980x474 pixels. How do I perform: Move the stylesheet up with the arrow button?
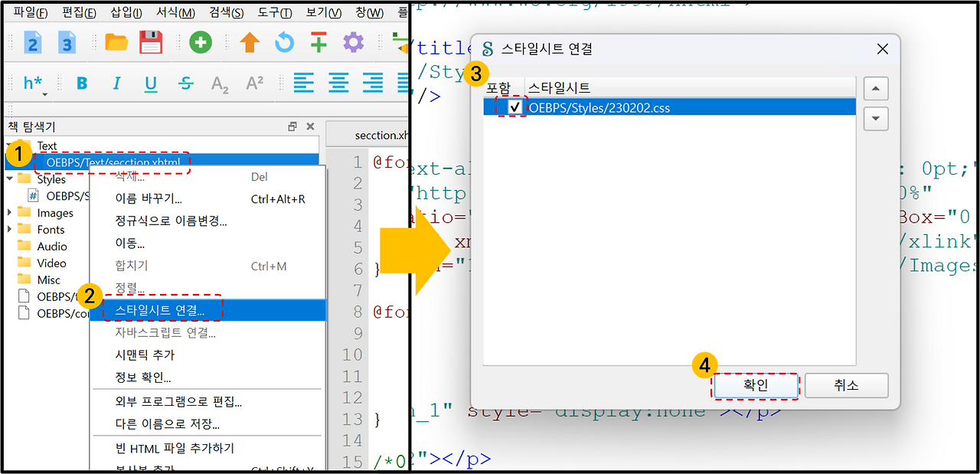tap(875, 88)
